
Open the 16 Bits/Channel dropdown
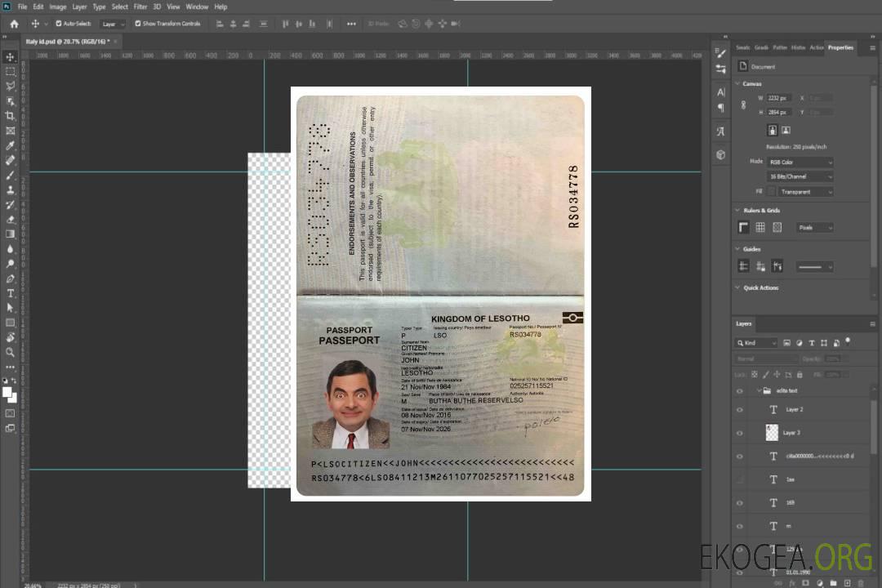(800, 176)
